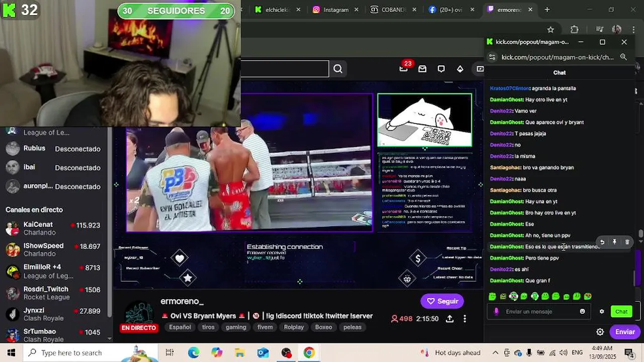Open stream options three-dot menu
The height and width of the screenshot is (362, 644).
[x=465, y=319]
